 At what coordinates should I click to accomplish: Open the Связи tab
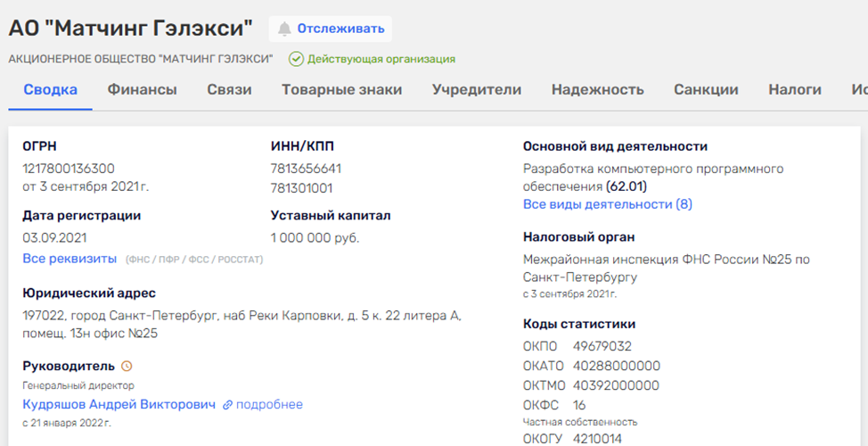coord(229,90)
